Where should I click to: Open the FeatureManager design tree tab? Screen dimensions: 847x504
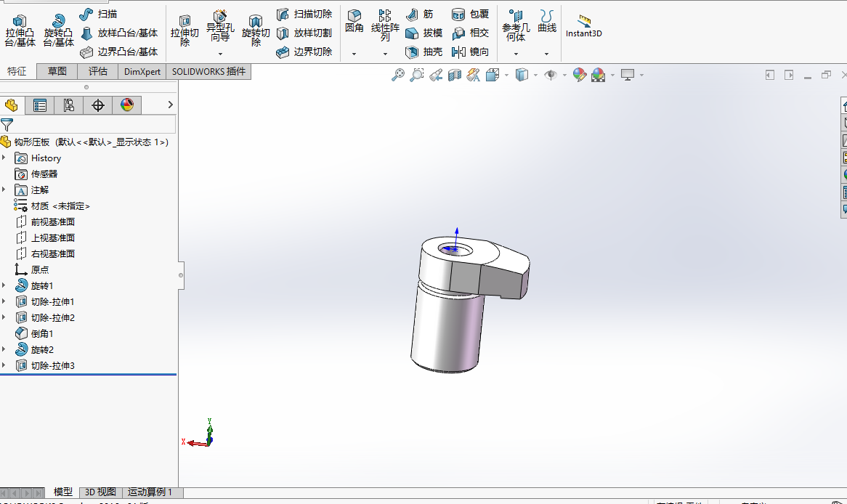point(12,105)
